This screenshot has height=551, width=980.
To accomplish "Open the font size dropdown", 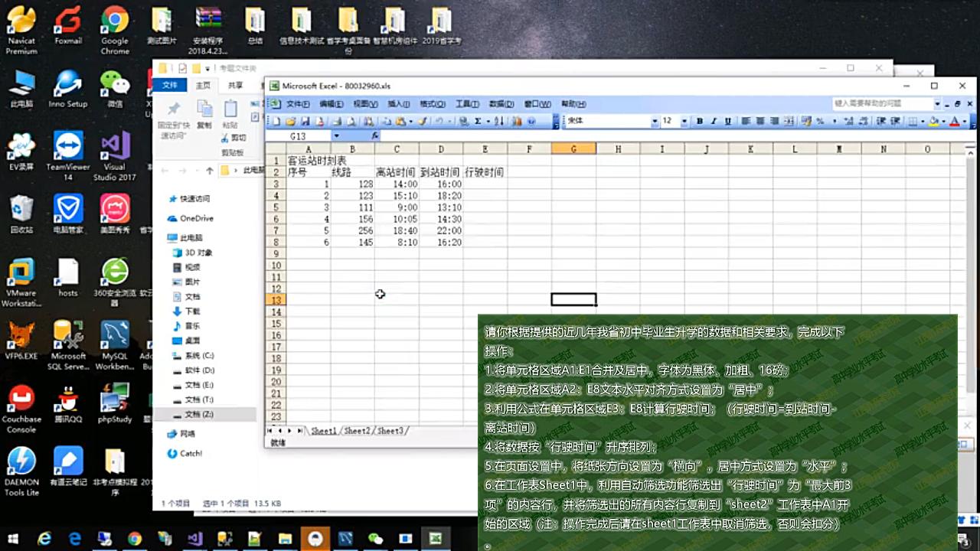I will (684, 121).
